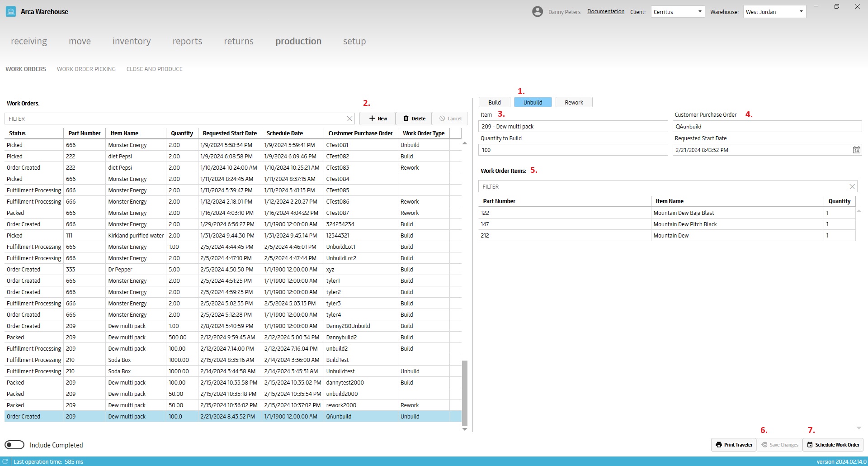Select the Dr Pepper work order row

click(x=233, y=269)
